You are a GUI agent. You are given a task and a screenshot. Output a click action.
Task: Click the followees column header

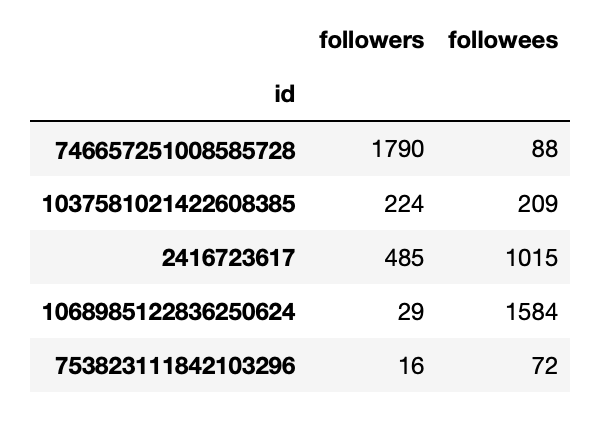coord(503,41)
